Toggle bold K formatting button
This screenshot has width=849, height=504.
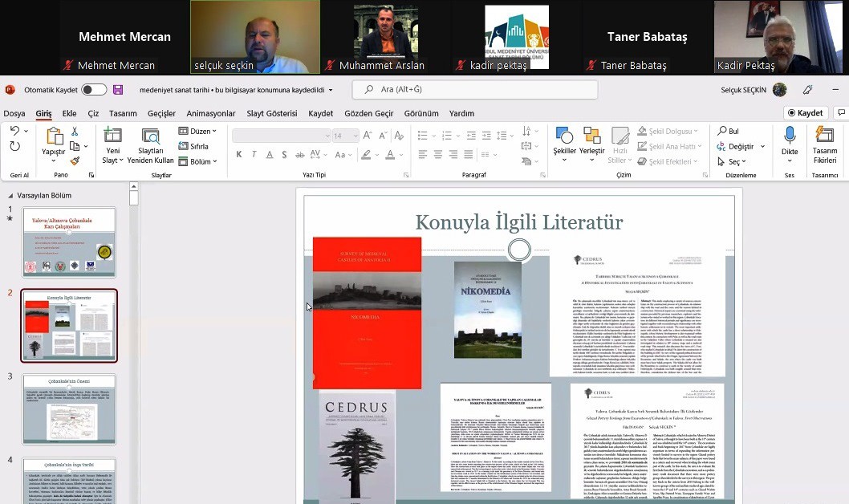click(238, 155)
